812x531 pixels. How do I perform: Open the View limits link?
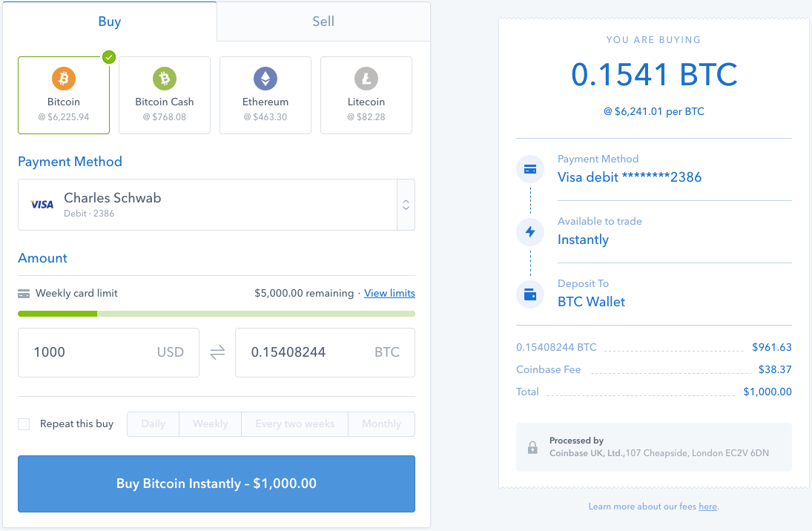[x=389, y=293]
